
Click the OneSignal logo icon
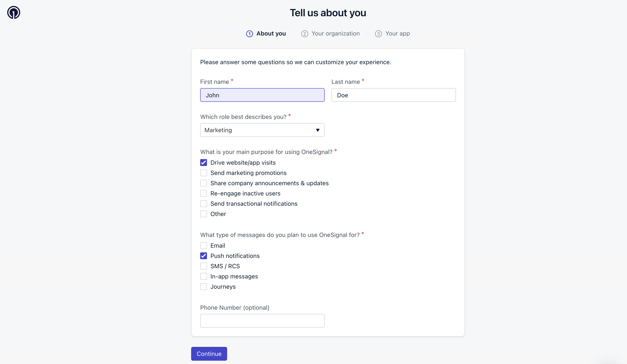[x=14, y=12]
